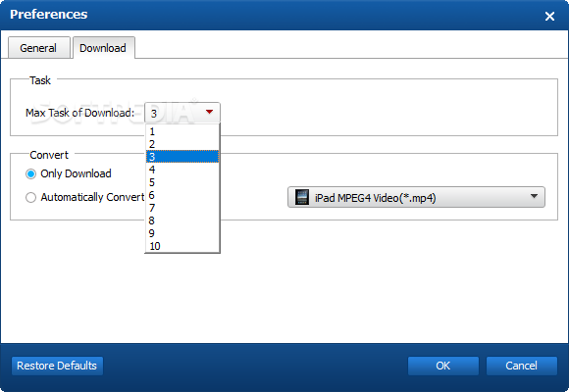Select the Download tab

103,47
